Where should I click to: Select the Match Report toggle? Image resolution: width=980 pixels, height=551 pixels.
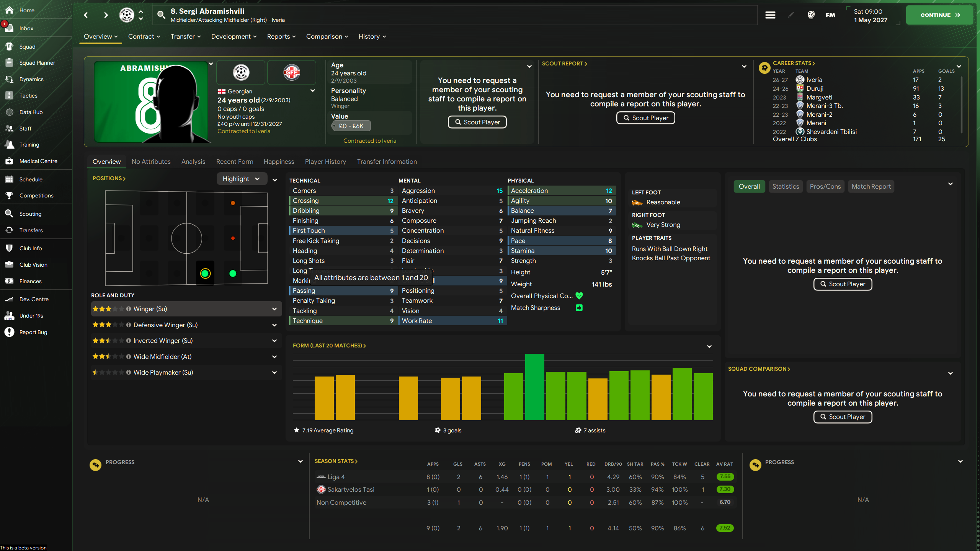coord(871,186)
